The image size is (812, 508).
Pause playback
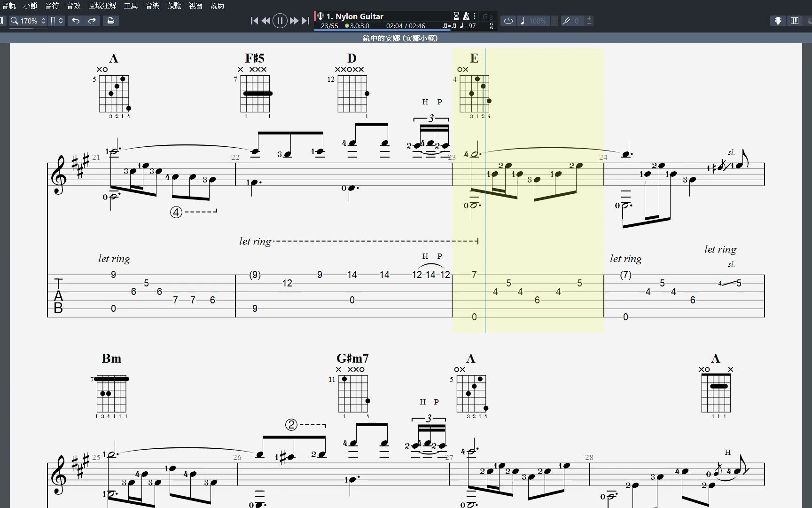(x=280, y=21)
